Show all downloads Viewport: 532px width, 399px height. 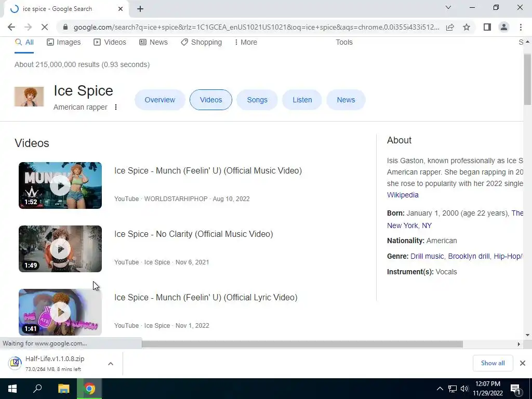(493, 363)
